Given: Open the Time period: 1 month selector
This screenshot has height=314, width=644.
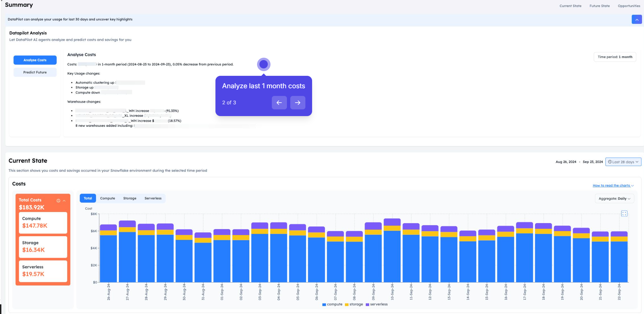Looking at the screenshot, I should pos(615,57).
